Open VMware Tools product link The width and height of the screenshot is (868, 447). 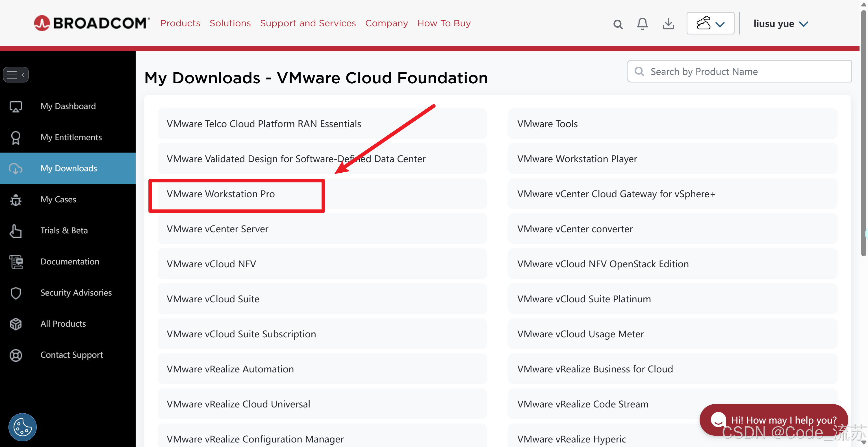pyautogui.click(x=547, y=124)
